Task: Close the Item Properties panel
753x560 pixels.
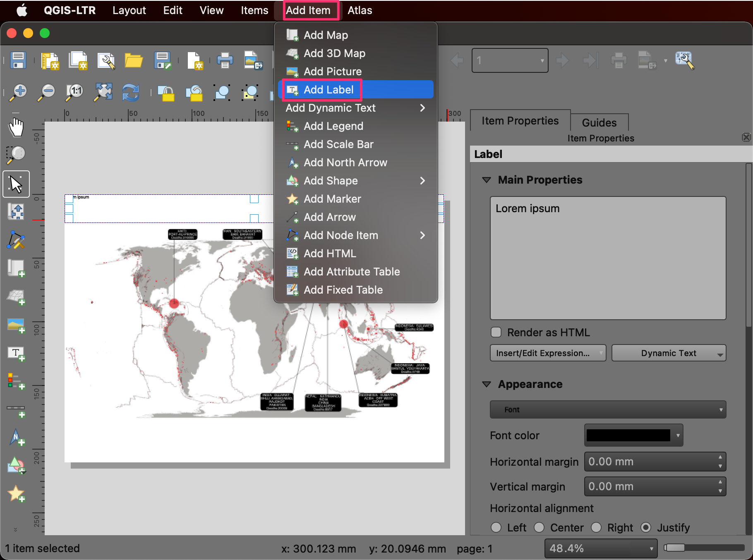Action: click(746, 137)
